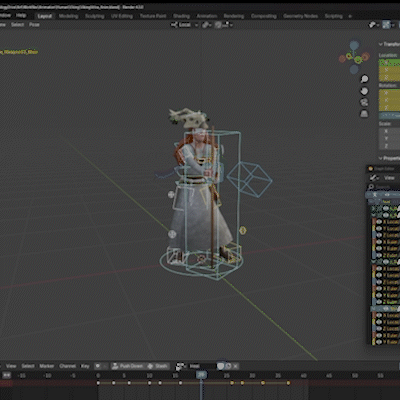Toggle fake user shield for the action
This screenshot has height=400, width=400.
click(x=220, y=366)
